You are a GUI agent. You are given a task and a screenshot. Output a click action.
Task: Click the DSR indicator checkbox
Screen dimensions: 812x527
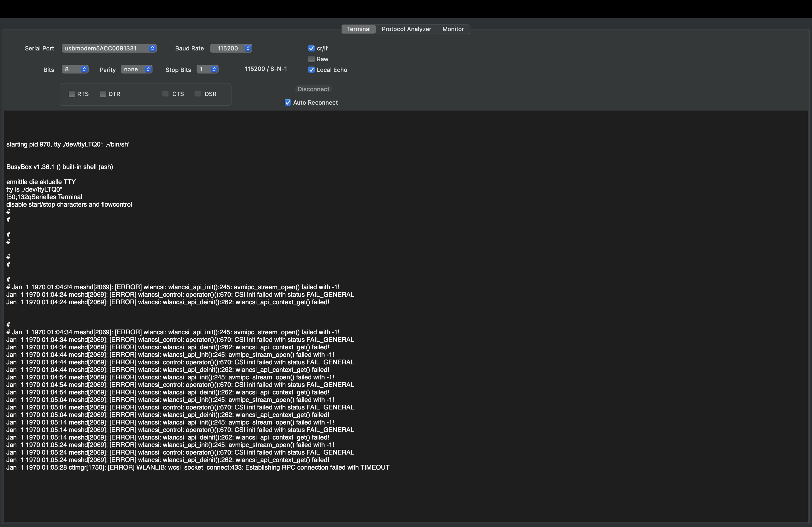(x=198, y=94)
